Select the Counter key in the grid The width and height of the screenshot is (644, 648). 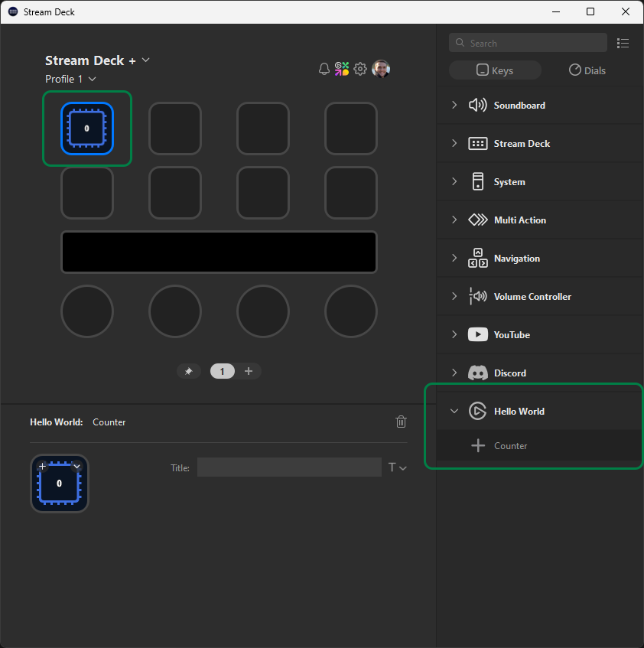(86, 128)
